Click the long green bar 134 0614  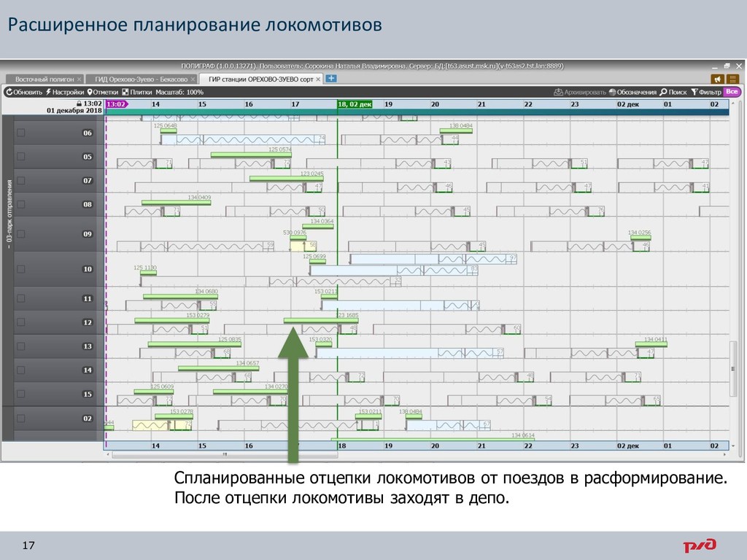click(x=433, y=439)
